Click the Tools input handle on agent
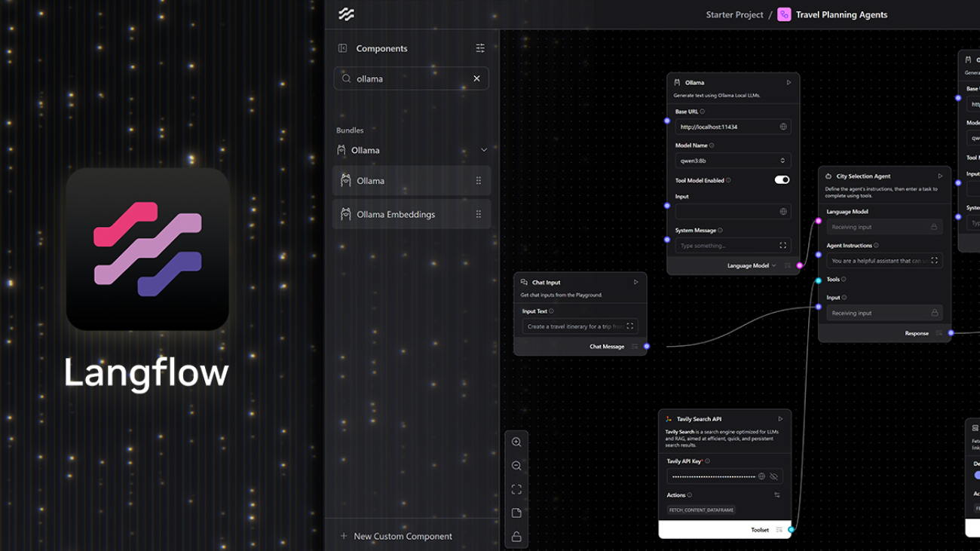 tap(819, 280)
